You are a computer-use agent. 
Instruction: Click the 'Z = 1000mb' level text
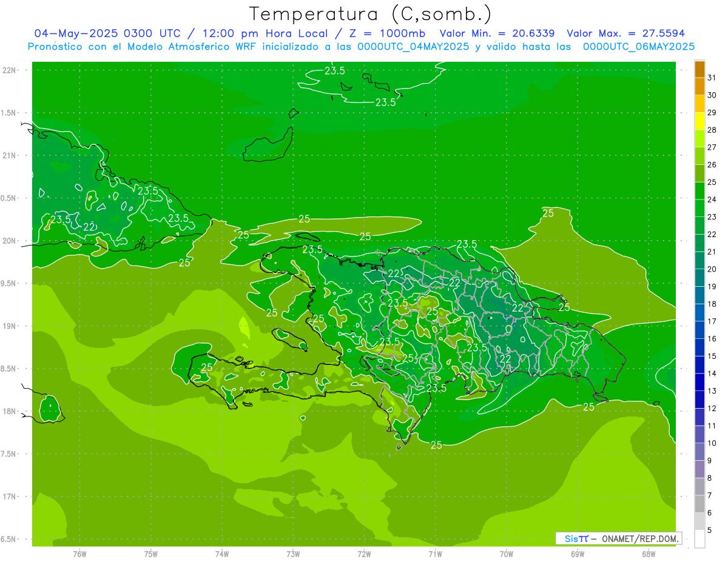pos(387,33)
